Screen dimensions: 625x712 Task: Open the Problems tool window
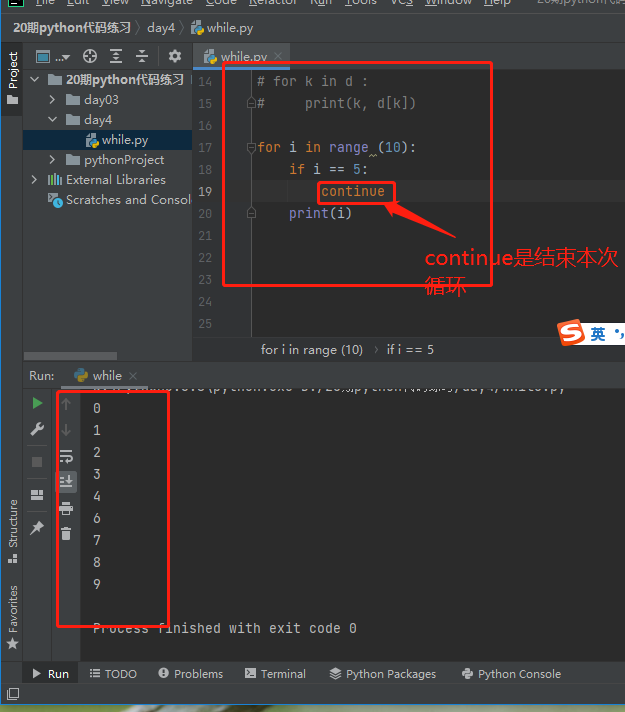click(191, 674)
